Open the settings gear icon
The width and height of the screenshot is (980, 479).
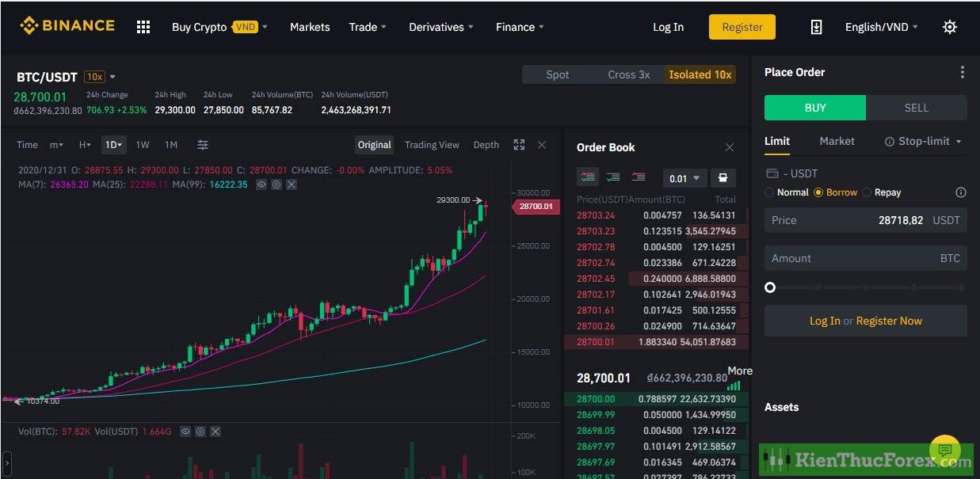pyautogui.click(x=950, y=27)
